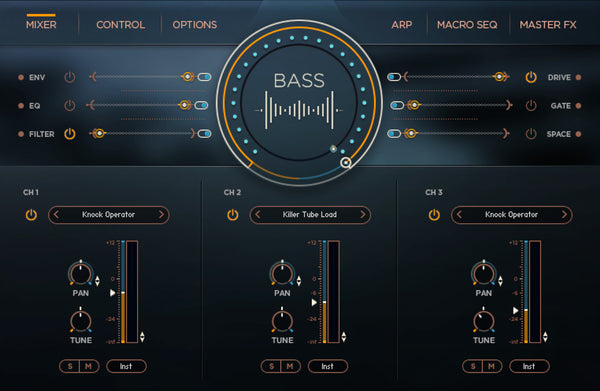This screenshot has height=391, width=600.
Task: Switch to the MIXER tab
Action: click(41, 25)
